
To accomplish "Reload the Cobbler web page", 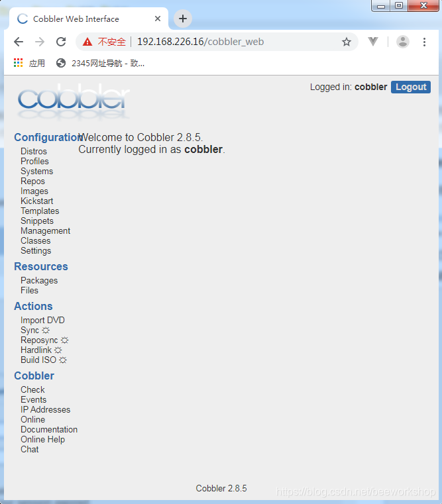I will click(x=61, y=42).
